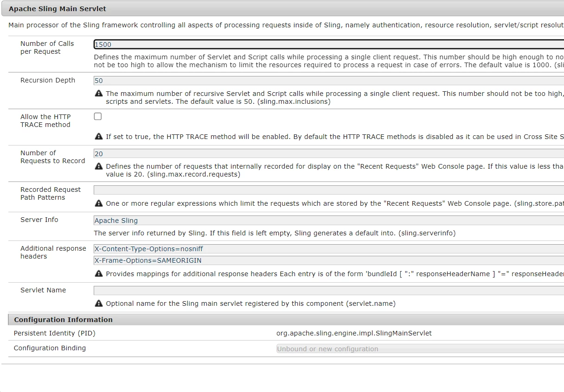Click the Main processor of the Sling framework description
The width and height of the screenshot is (564, 392).
click(286, 25)
